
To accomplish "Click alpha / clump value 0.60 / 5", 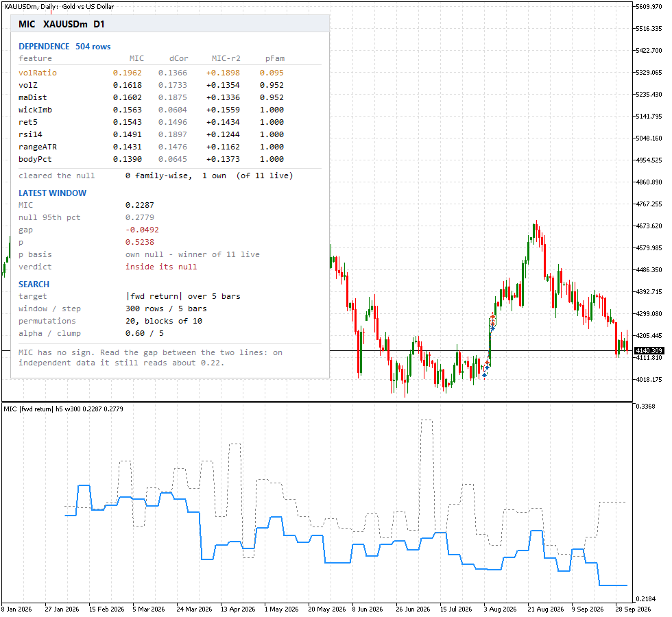I will point(145,334).
